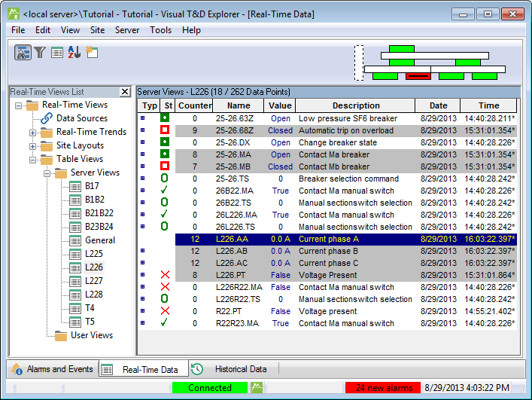
Task: Switch to Historical Data tab
Action: [x=233, y=369]
